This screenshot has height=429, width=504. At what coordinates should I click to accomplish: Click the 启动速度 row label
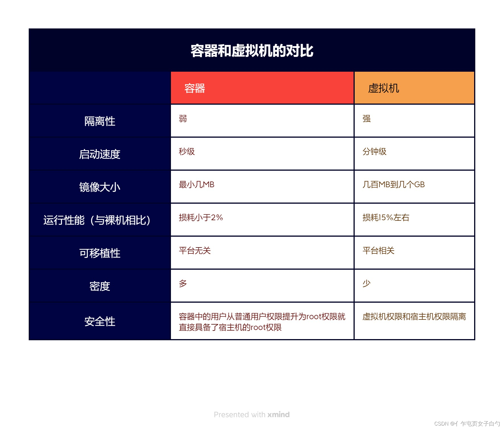click(100, 154)
